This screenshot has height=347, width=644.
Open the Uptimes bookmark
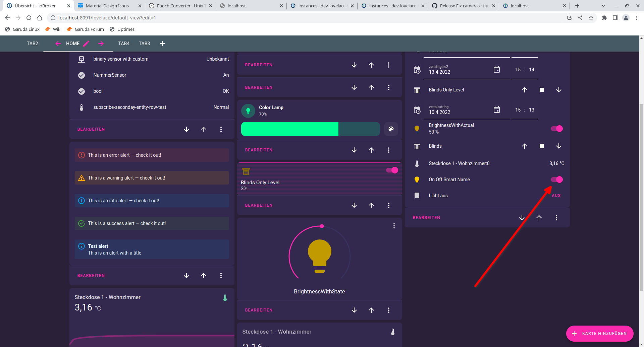122,29
